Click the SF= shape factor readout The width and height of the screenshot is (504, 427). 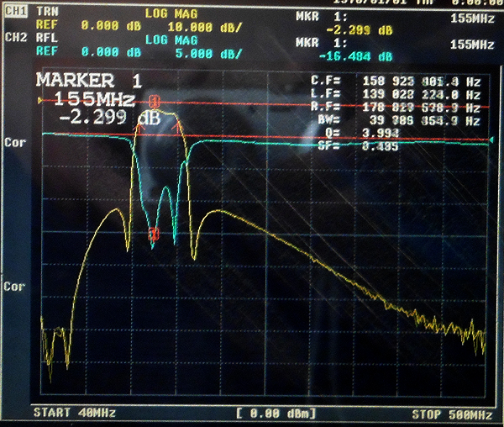click(x=358, y=146)
